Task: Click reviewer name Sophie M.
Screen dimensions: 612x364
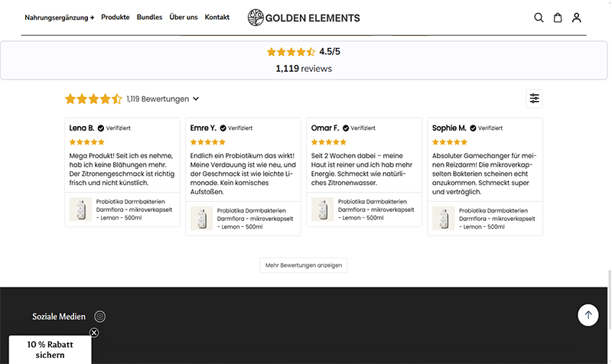Action: (449, 128)
